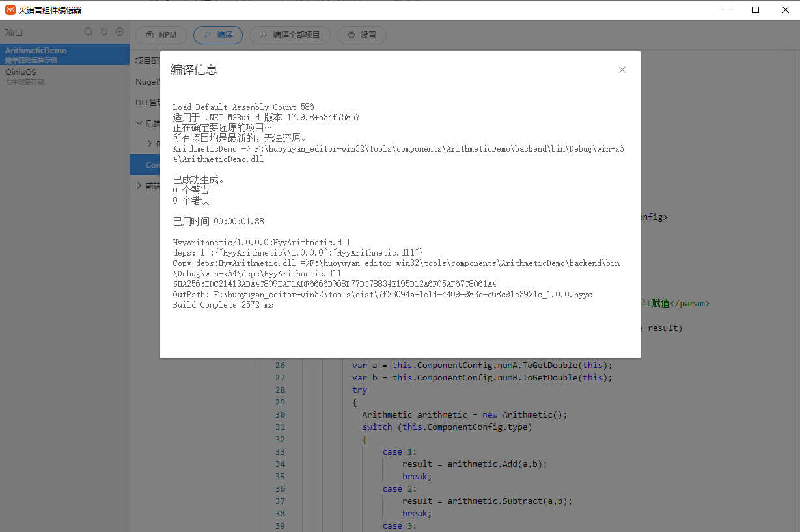Click the 编译 compile button

[x=218, y=35]
